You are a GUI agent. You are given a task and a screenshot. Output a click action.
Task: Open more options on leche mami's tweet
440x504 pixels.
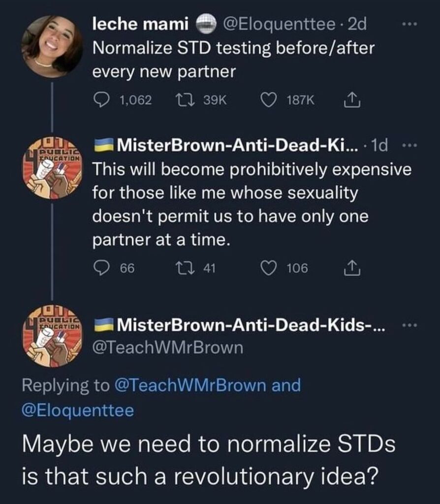click(409, 24)
